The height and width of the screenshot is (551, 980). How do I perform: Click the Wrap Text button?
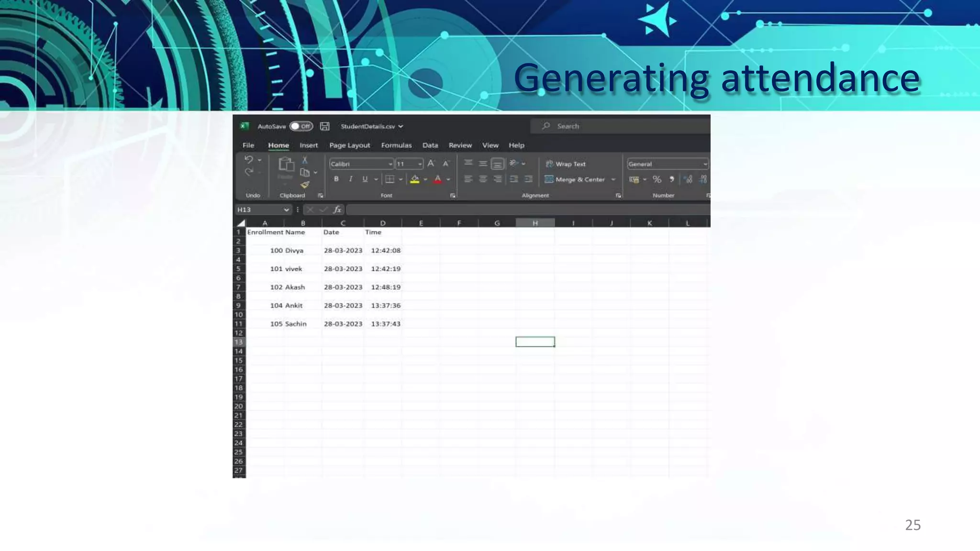[566, 164]
